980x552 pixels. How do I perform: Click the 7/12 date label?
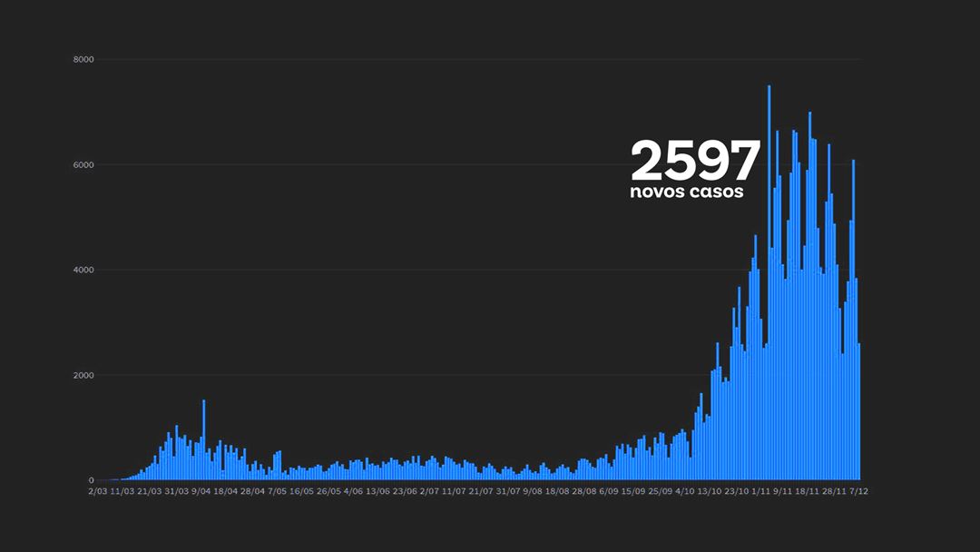(x=858, y=491)
